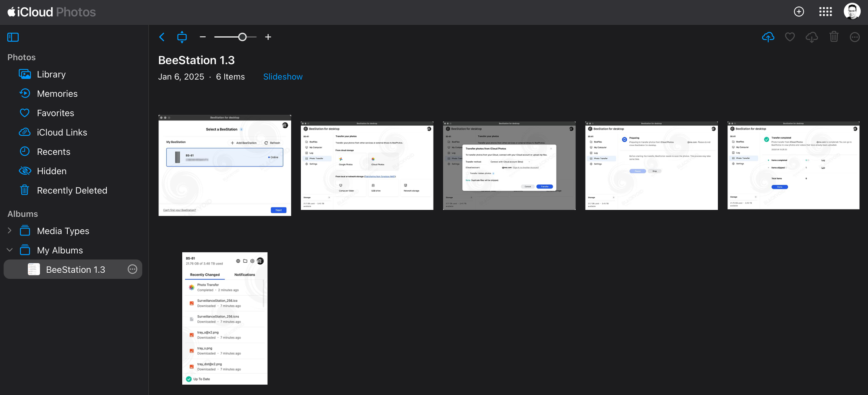Open the Transfer completed screenshot thumbnail
This screenshot has width=868, height=395.
point(793,166)
